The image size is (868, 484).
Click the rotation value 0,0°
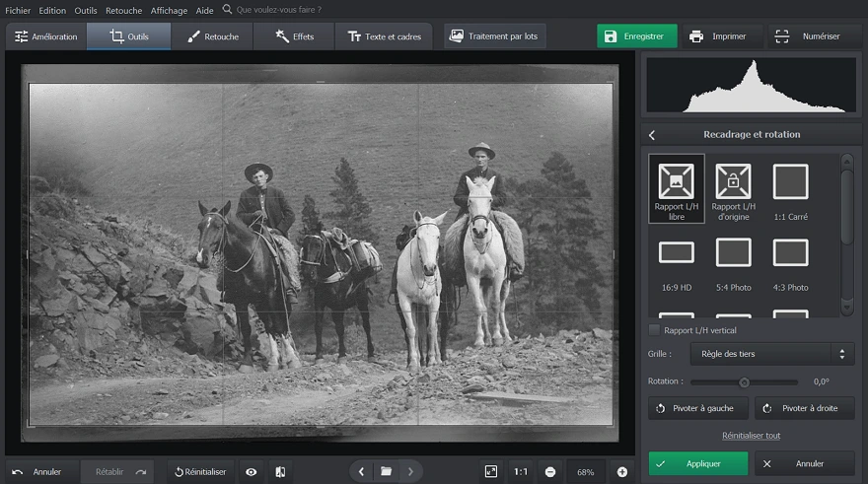pyautogui.click(x=822, y=381)
